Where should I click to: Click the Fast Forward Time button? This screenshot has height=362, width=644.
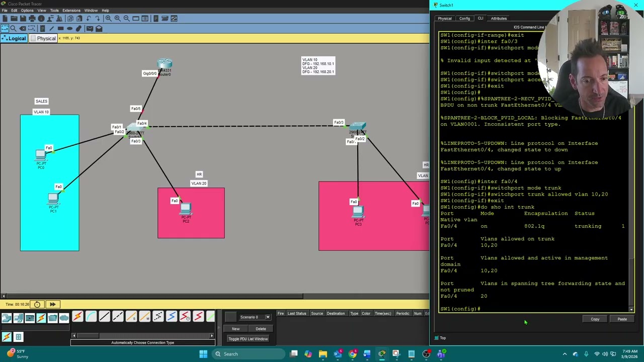click(52, 304)
